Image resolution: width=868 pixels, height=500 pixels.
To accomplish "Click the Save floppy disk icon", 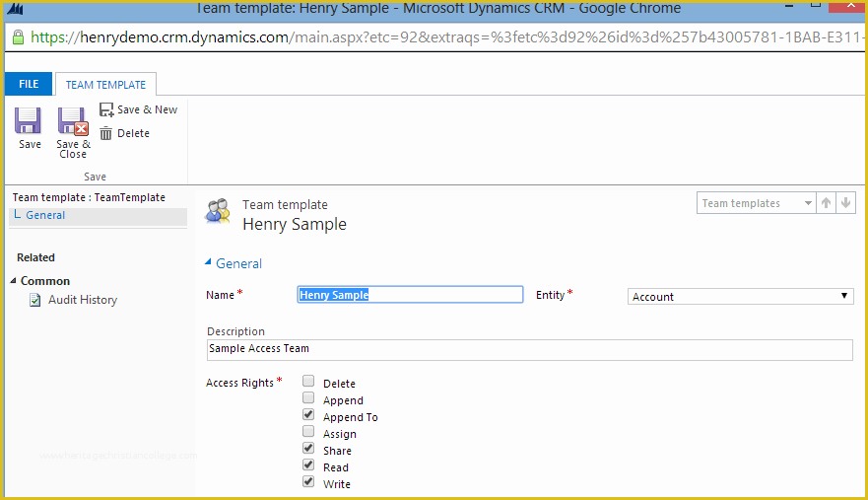I will click(x=28, y=120).
